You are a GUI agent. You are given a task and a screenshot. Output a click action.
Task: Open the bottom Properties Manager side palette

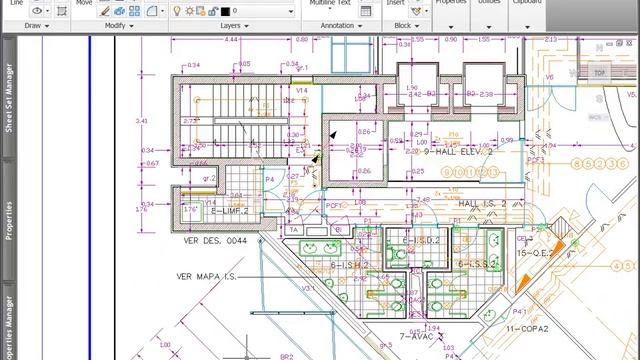(x=9, y=322)
